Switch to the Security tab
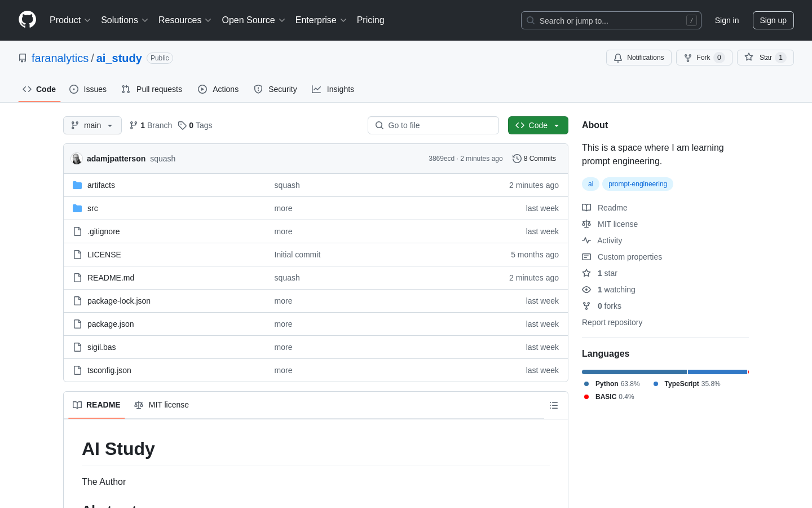The width and height of the screenshot is (812, 508). (x=275, y=89)
